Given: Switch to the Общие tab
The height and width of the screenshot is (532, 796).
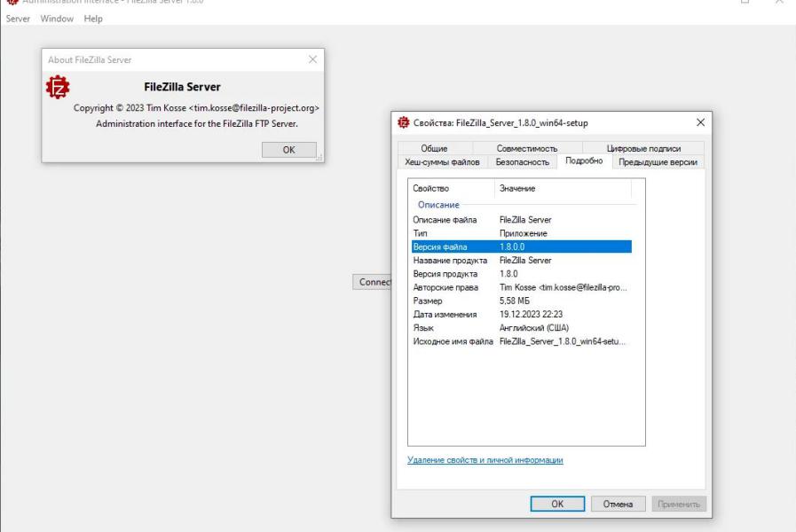Looking at the screenshot, I should 434,148.
